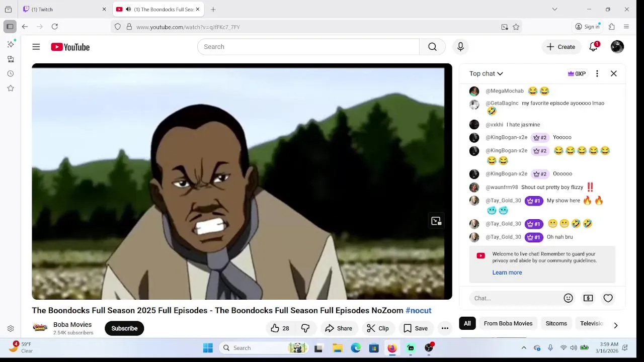Close the Twitch browser tab
Image resolution: width=644 pixels, height=362 pixels.
[104, 9]
